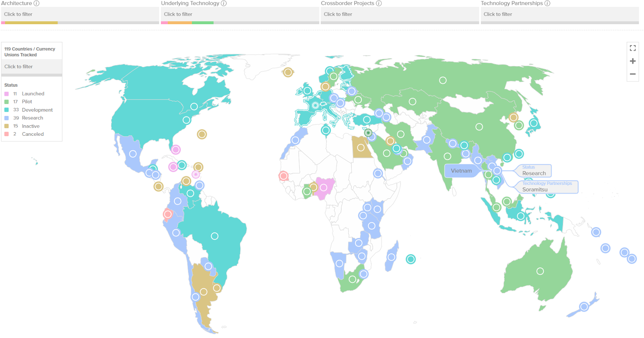Image resolution: width=644 pixels, height=338 pixels.
Task: Zoom in on the map
Action: coord(633,61)
